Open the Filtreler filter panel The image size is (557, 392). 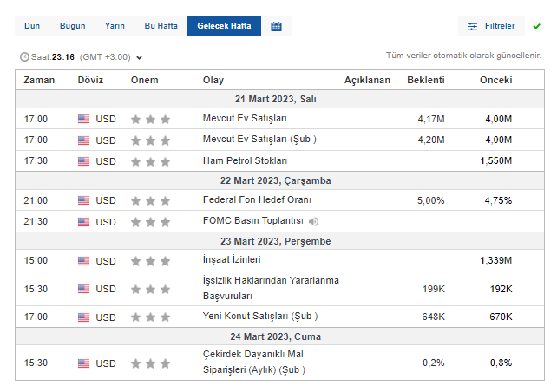pos(491,26)
